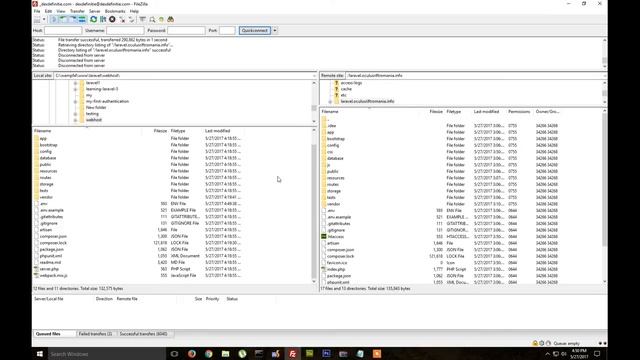Screen dimensions: 640x360
Task: Select access-logs folder in remote tree
Action: [x=351, y=83]
